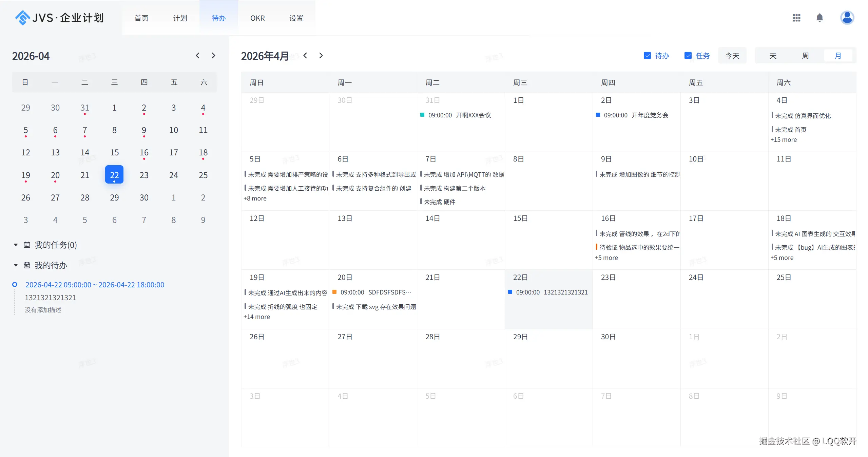
Task: Select the todo radio circle for 2026-04-22
Action: 15,285
